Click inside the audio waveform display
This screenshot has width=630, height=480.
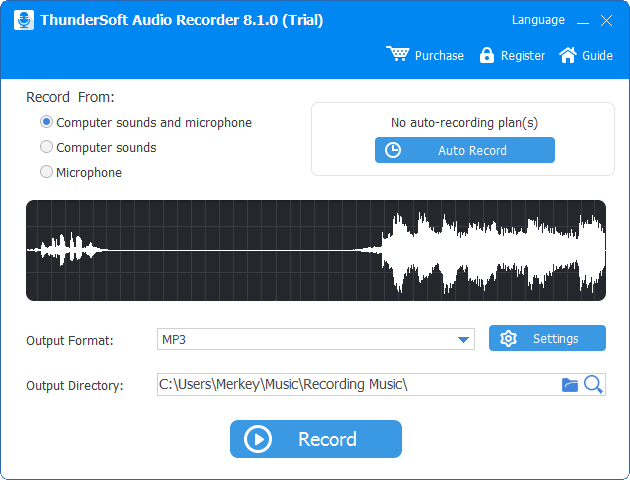(316, 250)
